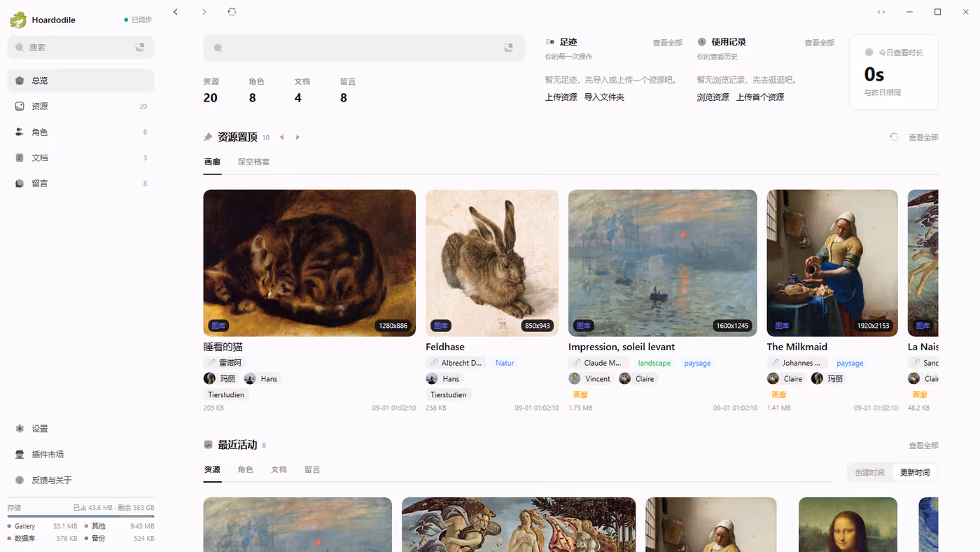The width and height of the screenshot is (980, 552).
Task: Select the 留言 tab under 最近活动
Action: [x=312, y=469]
